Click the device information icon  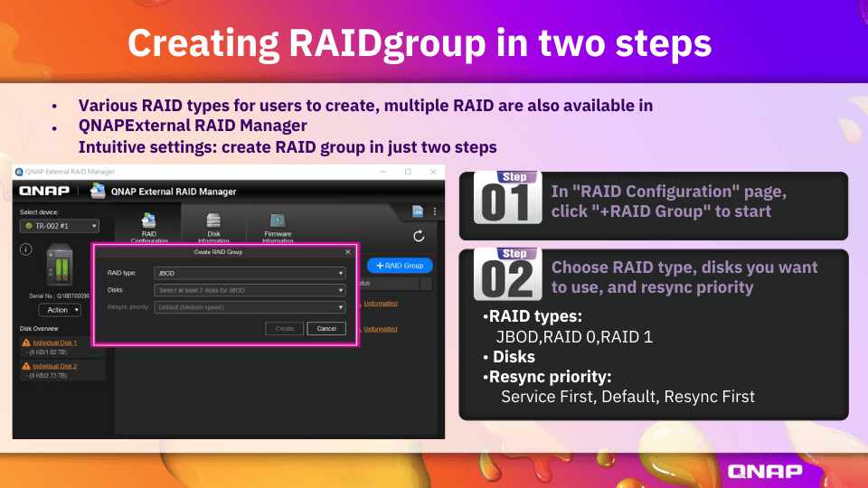tap(25, 249)
